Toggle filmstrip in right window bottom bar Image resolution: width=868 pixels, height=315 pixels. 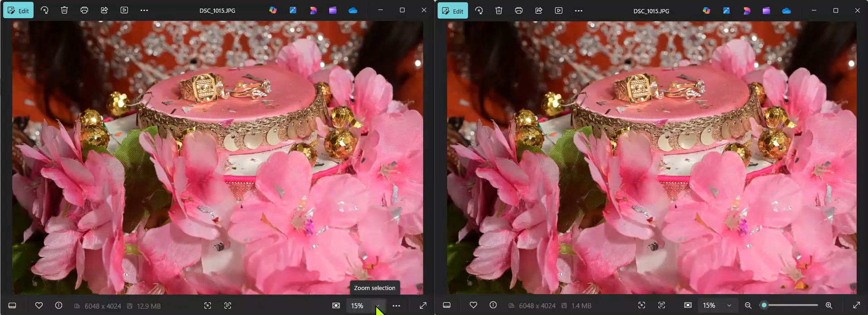pyautogui.click(x=447, y=305)
